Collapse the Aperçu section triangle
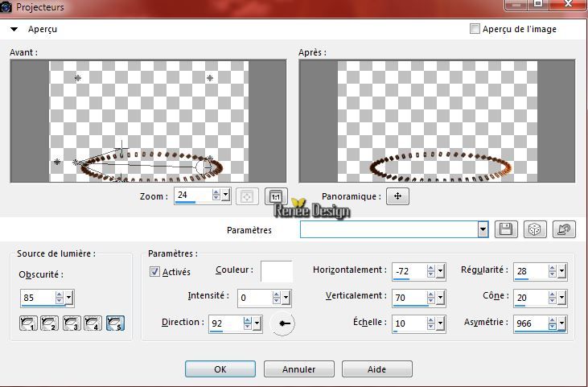 tap(14, 29)
